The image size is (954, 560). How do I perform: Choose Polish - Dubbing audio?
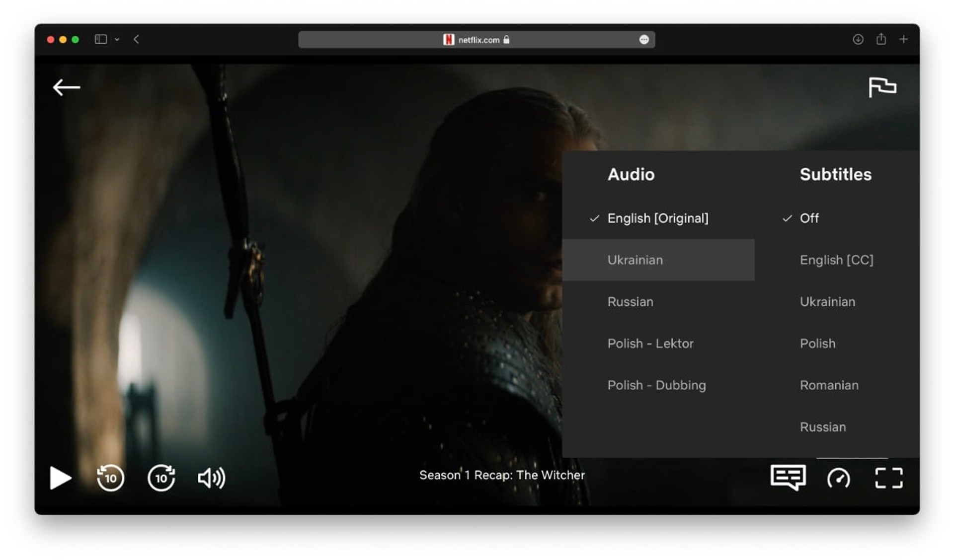pos(658,385)
